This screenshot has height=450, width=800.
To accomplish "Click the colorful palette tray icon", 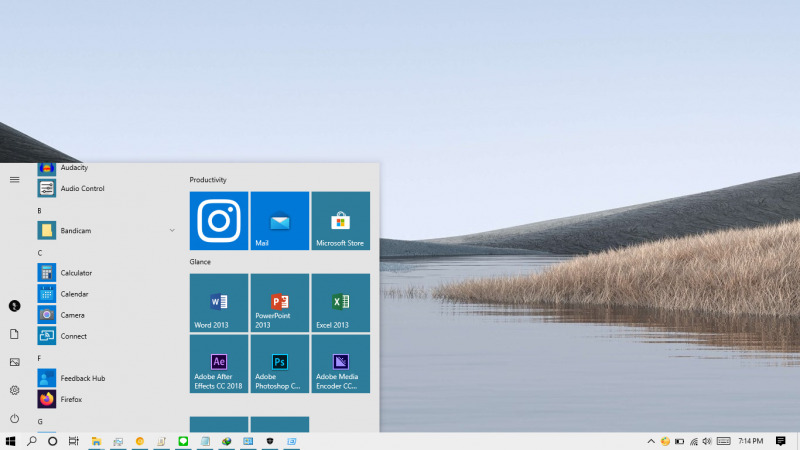I will coord(665,441).
